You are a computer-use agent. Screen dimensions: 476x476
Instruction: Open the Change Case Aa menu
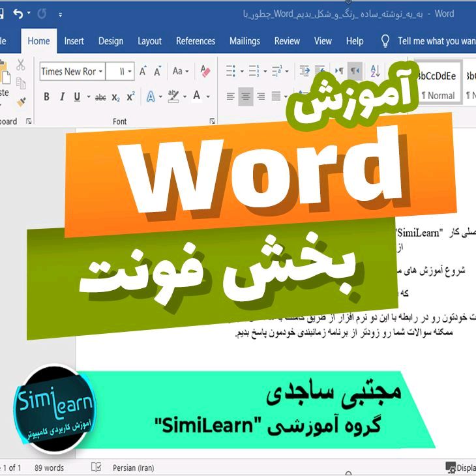tap(181, 71)
